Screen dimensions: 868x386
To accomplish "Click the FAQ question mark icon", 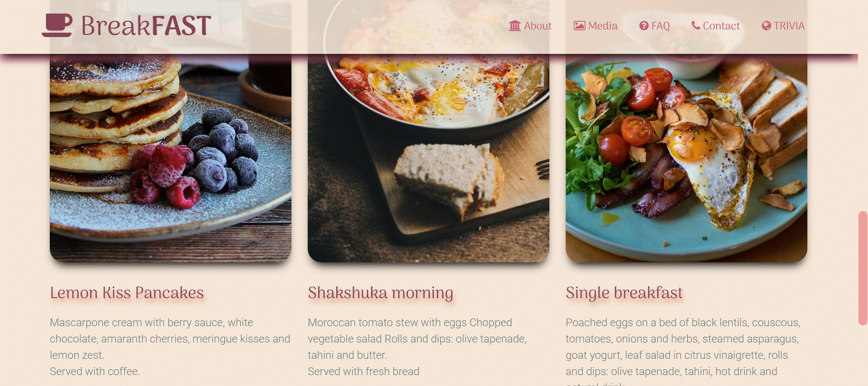I will 644,26.
